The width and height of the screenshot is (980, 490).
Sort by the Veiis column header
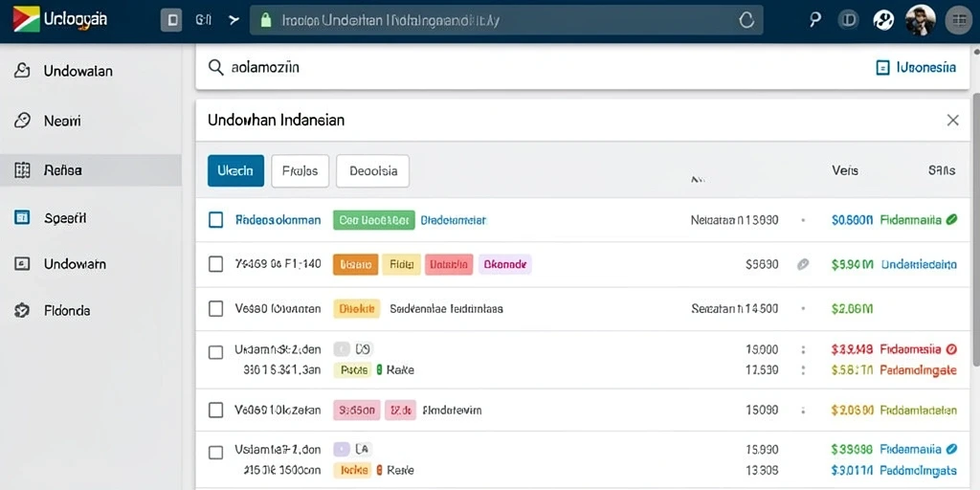pos(845,170)
